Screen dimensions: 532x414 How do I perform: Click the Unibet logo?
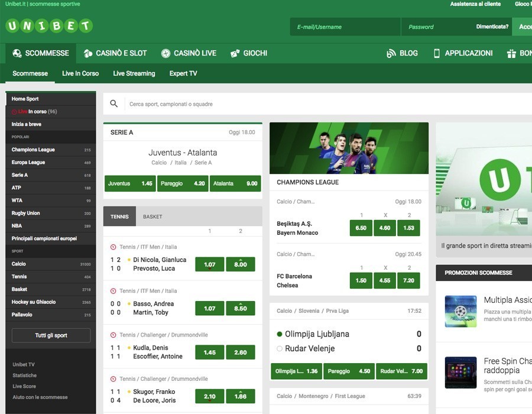(49, 26)
